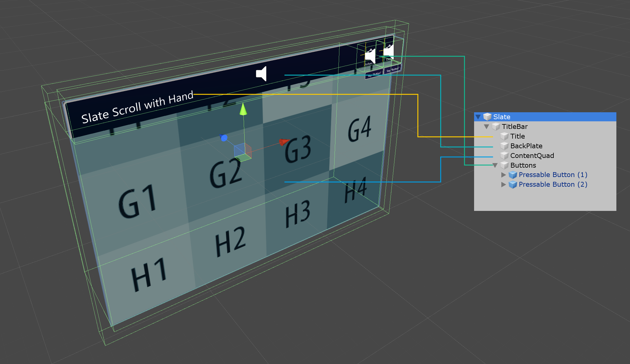Click the large audio source gizmo on title bar
Screen dimensions: 630x364
(x=262, y=74)
